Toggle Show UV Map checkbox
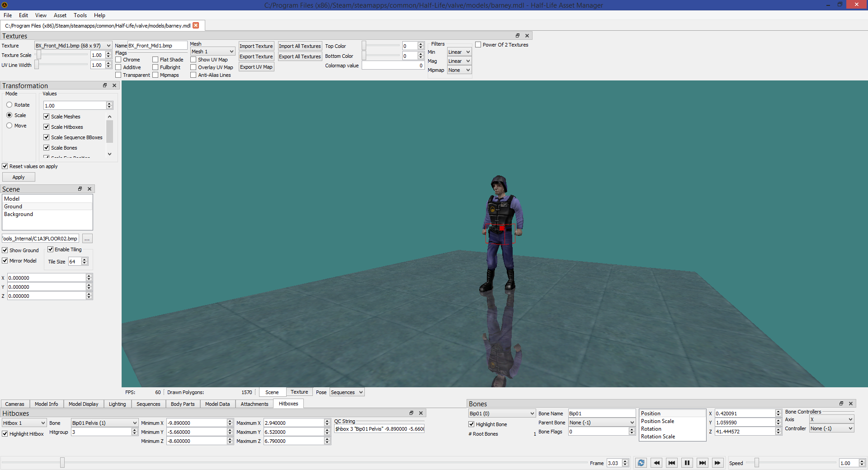This screenshot has height=470, width=868. click(193, 60)
